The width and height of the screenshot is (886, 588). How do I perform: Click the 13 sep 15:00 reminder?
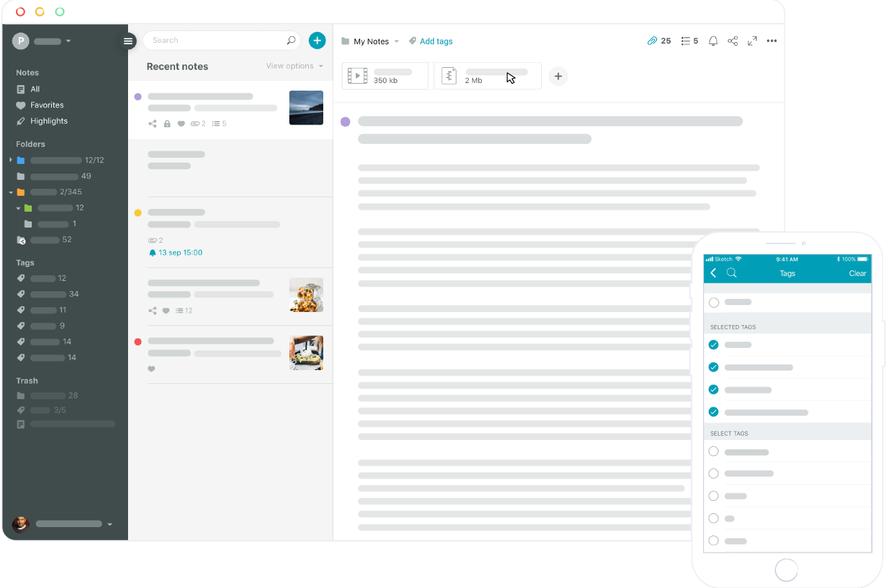coord(176,252)
